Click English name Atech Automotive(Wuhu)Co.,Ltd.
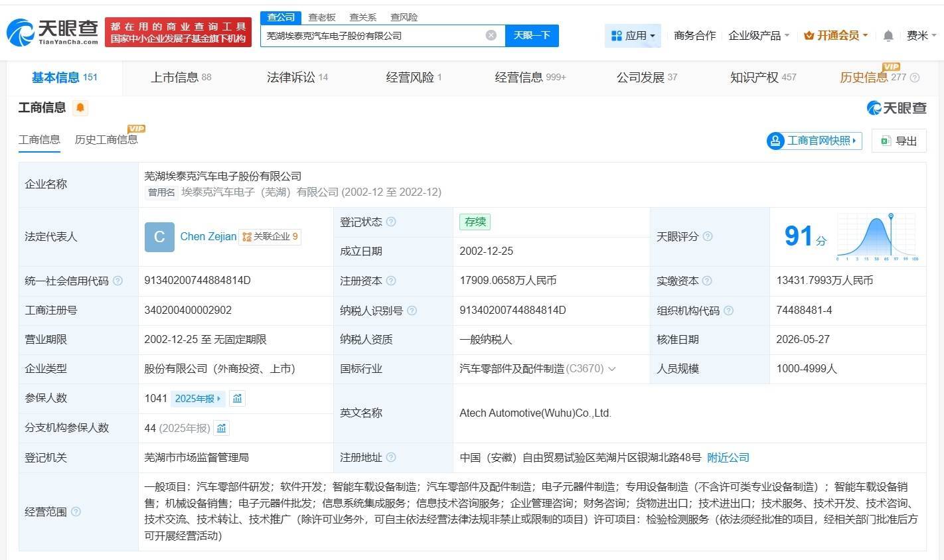The width and height of the screenshot is (944, 560). (535, 413)
